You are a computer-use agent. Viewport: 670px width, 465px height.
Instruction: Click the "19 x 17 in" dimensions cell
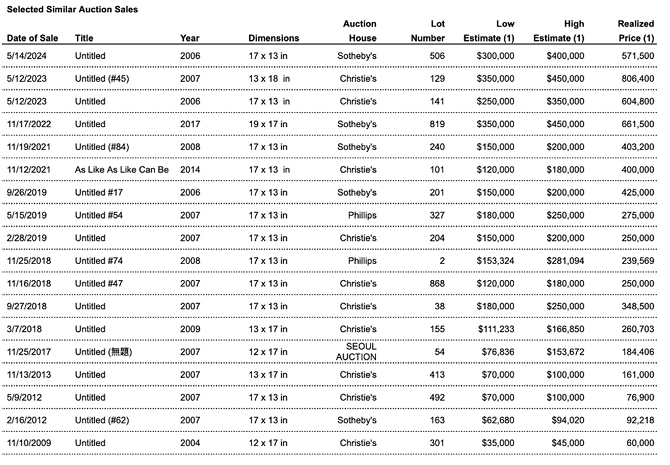pyautogui.click(x=269, y=123)
